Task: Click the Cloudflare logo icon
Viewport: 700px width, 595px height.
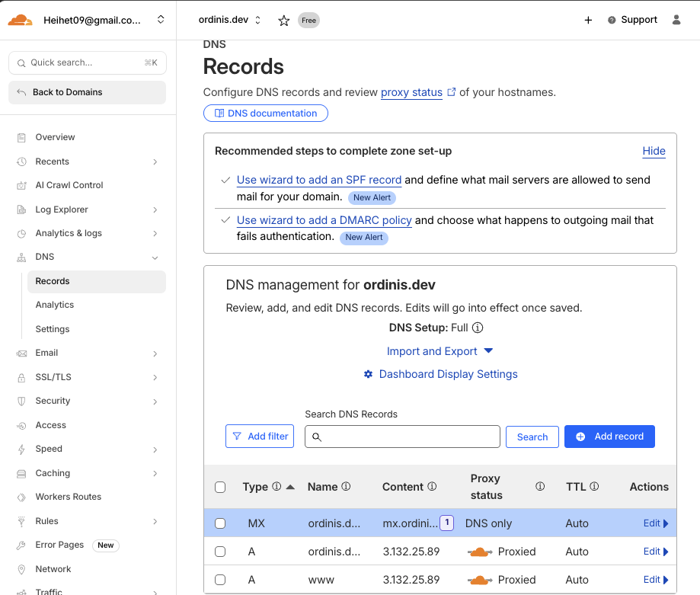Action: (x=21, y=21)
